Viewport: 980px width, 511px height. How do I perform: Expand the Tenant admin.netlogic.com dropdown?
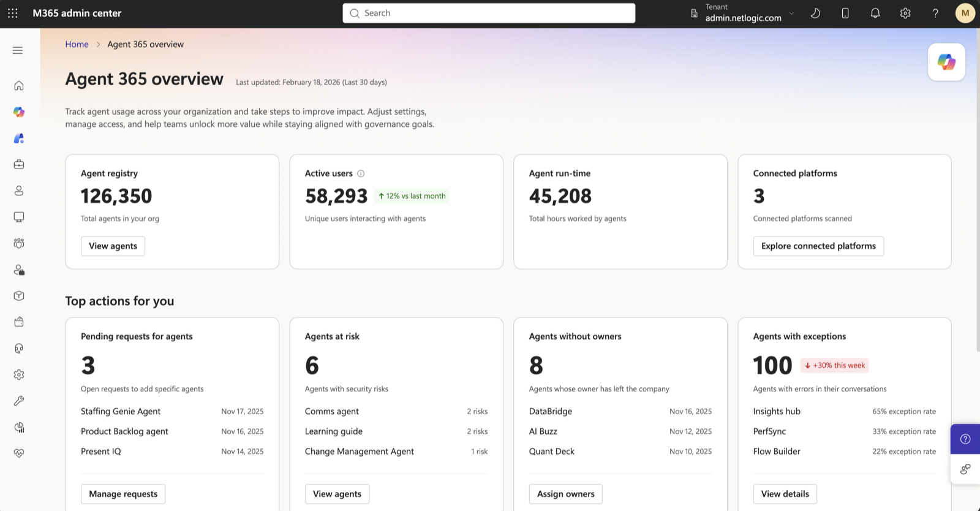point(742,13)
